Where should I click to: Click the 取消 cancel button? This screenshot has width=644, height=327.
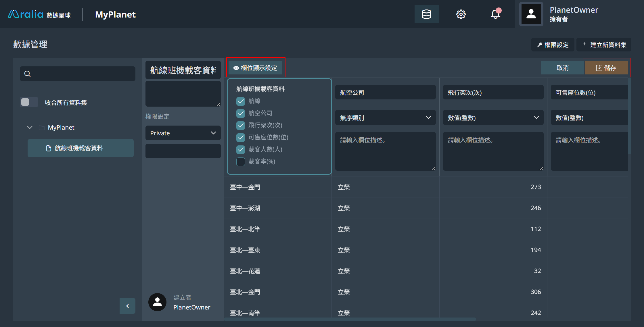563,68
